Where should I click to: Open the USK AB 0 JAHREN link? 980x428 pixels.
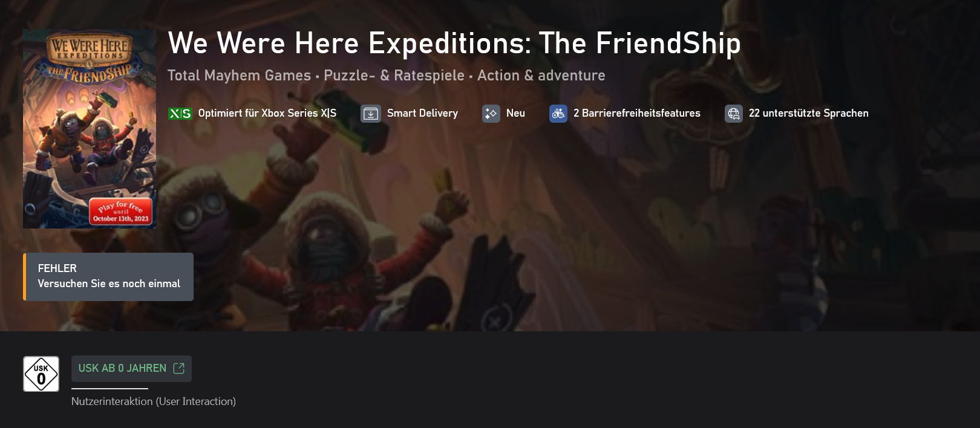131,369
